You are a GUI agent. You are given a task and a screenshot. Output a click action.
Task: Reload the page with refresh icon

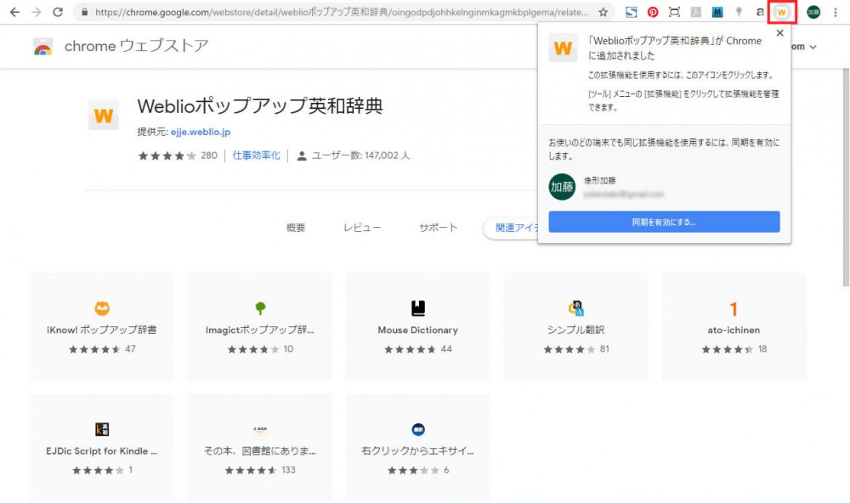click(x=58, y=12)
